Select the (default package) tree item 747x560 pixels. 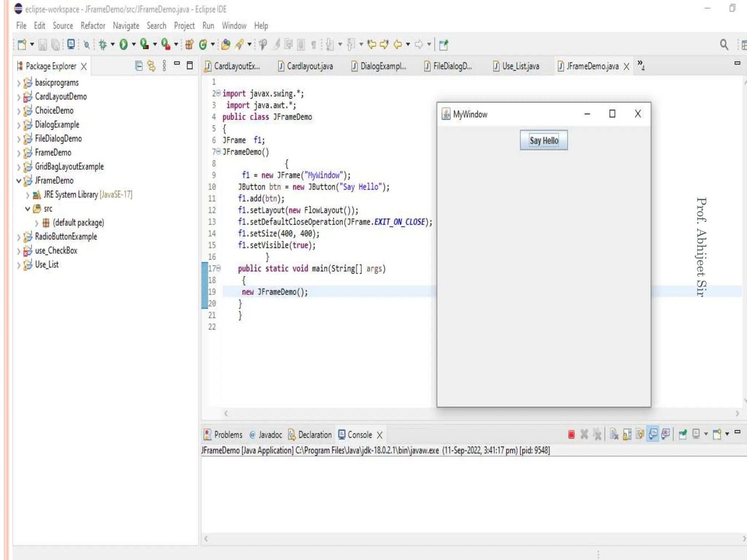(78, 222)
